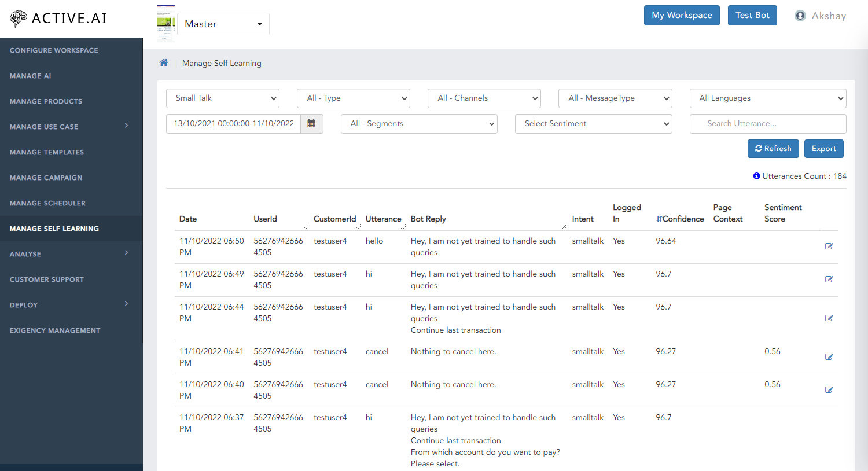This screenshot has width=868, height=471.
Task: Click the Akshay user avatar icon
Action: 800,16
